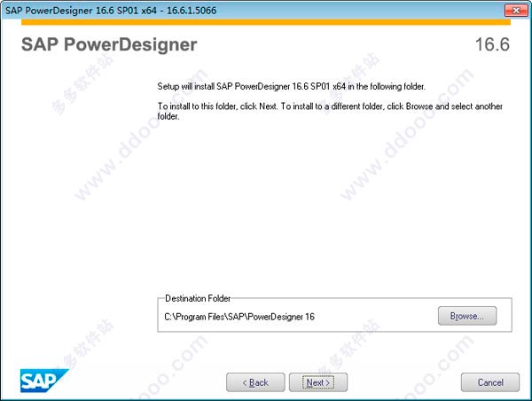
Task: Click the 'To install to this folder' instruction text
Action: click(330, 111)
